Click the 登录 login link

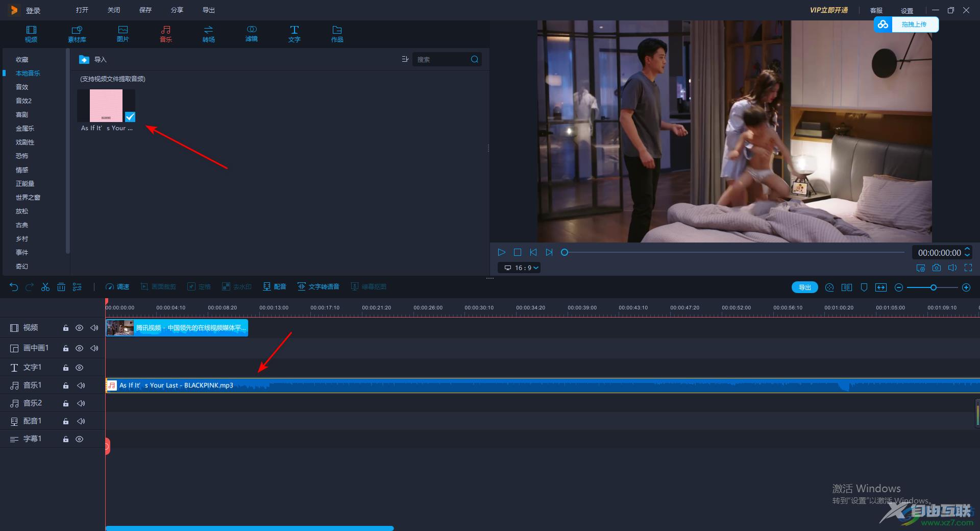click(33, 10)
